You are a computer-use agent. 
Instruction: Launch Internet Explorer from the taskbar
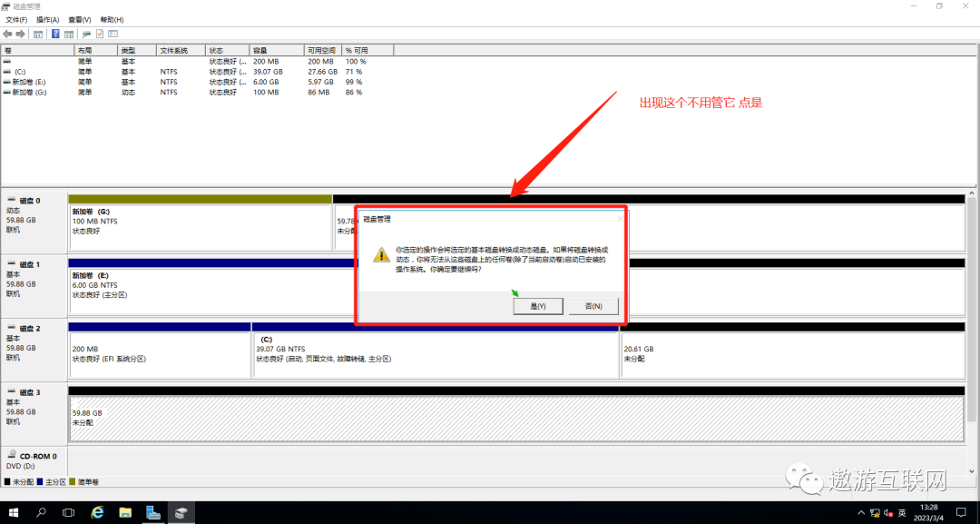tap(97, 513)
